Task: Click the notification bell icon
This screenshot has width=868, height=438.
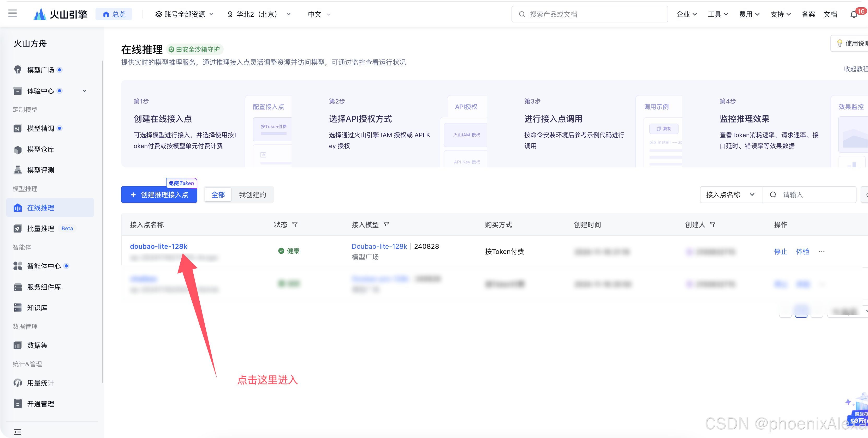Action: pyautogui.click(x=853, y=15)
